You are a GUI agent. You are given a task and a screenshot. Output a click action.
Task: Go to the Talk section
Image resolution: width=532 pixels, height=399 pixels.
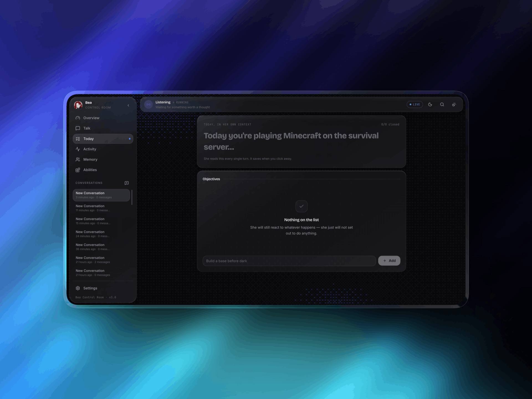pos(103,128)
